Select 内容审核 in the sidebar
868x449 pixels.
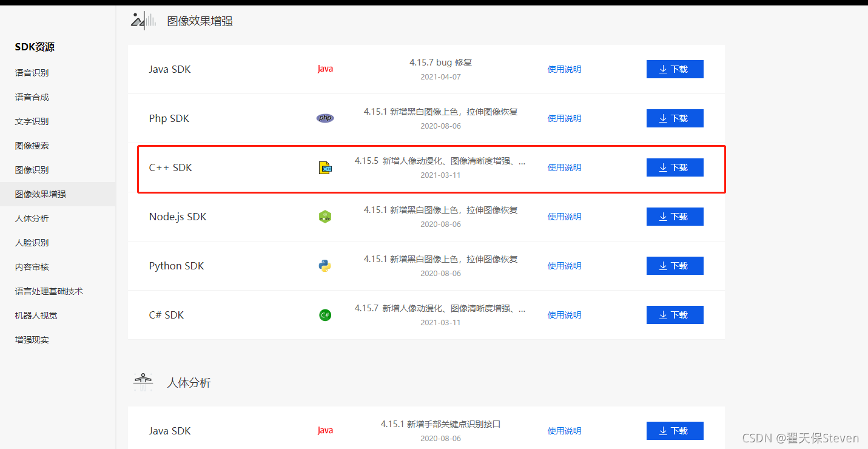[32, 267]
